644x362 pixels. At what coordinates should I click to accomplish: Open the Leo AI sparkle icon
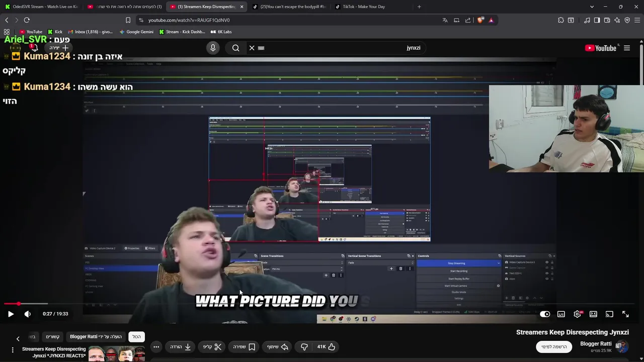(x=617, y=20)
